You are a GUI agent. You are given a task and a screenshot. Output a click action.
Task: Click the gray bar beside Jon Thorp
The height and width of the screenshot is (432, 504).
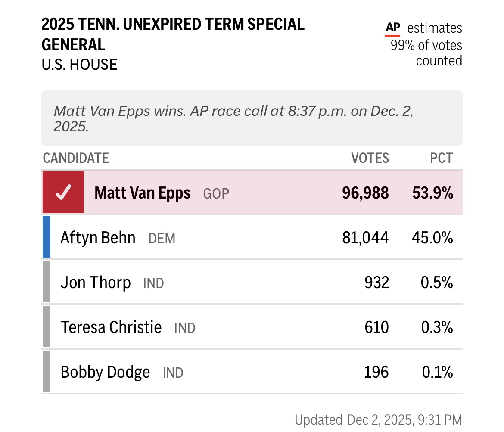(47, 282)
